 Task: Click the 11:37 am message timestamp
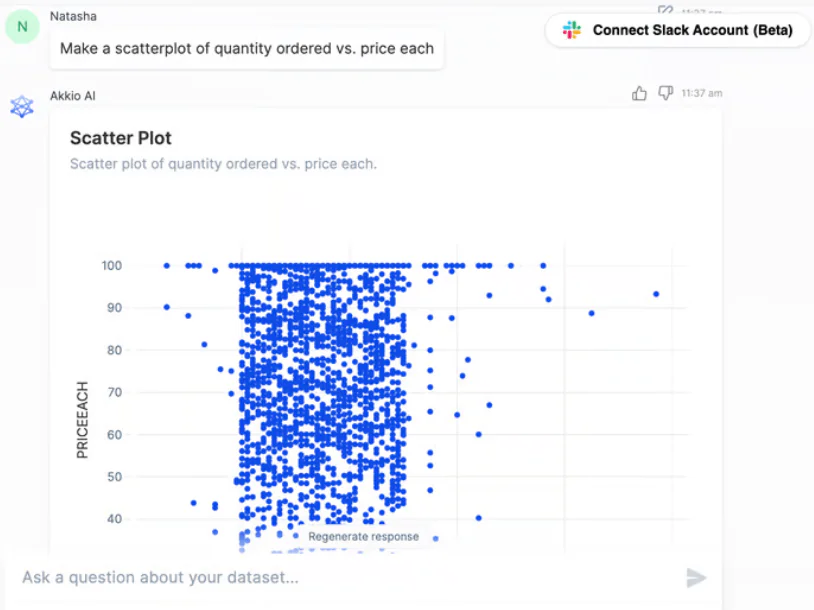(x=701, y=93)
